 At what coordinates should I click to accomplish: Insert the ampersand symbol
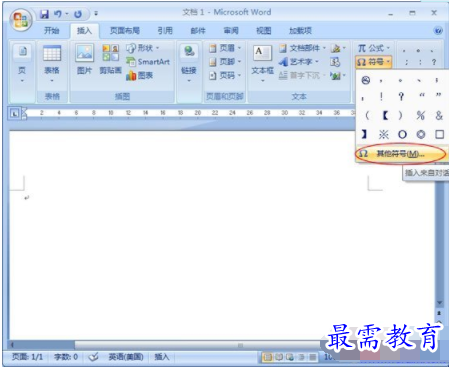point(439,116)
